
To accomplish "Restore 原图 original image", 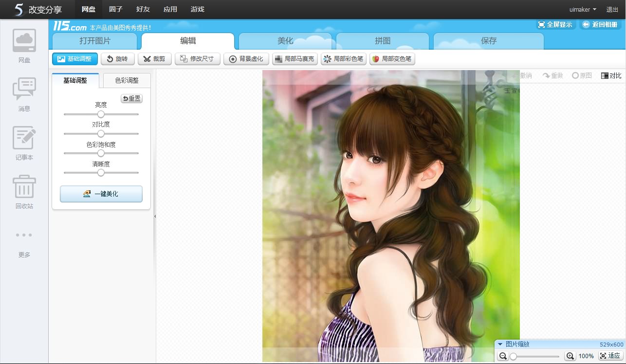I will coord(582,75).
